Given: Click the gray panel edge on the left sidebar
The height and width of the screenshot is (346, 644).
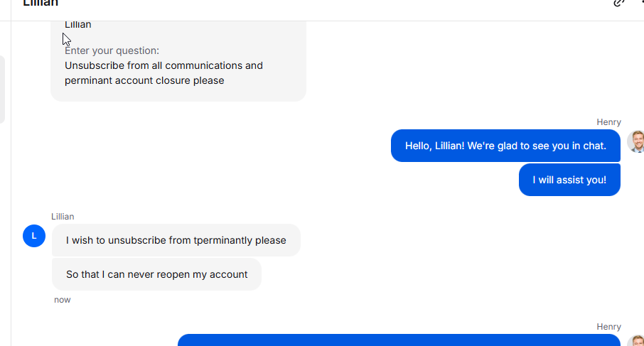Looking at the screenshot, I should pyautogui.click(x=2, y=89).
